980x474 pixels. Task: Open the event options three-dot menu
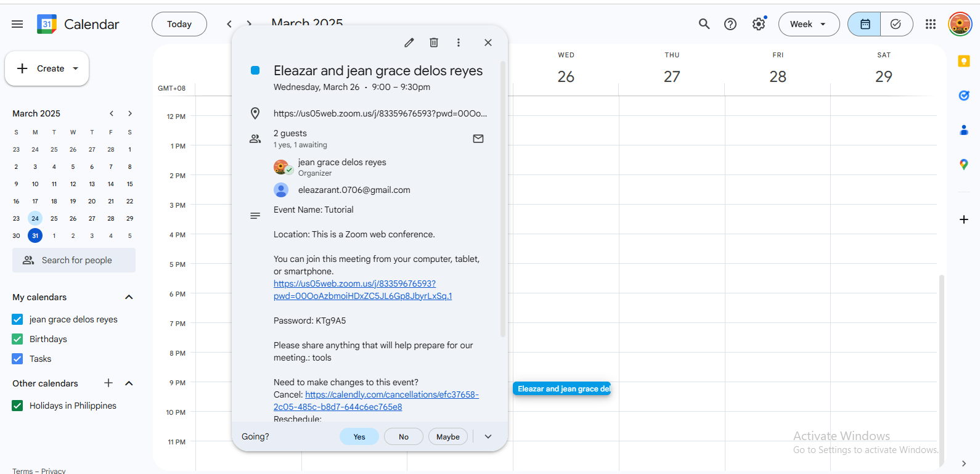point(459,43)
